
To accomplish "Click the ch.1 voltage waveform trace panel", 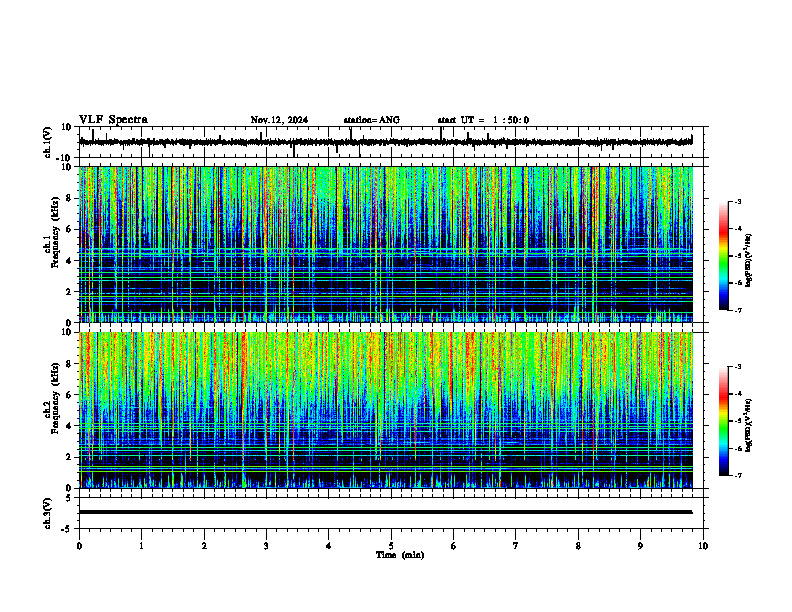I will [x=391, y=142].
